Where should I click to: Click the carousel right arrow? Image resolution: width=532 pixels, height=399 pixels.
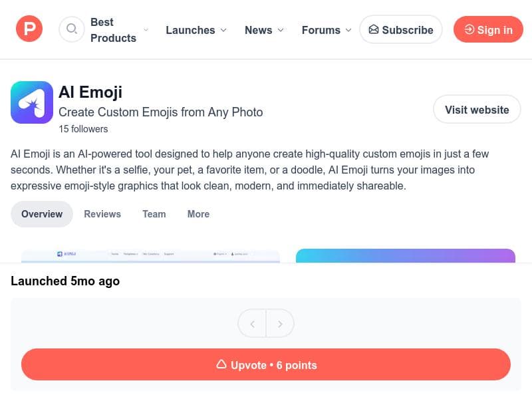280,323
